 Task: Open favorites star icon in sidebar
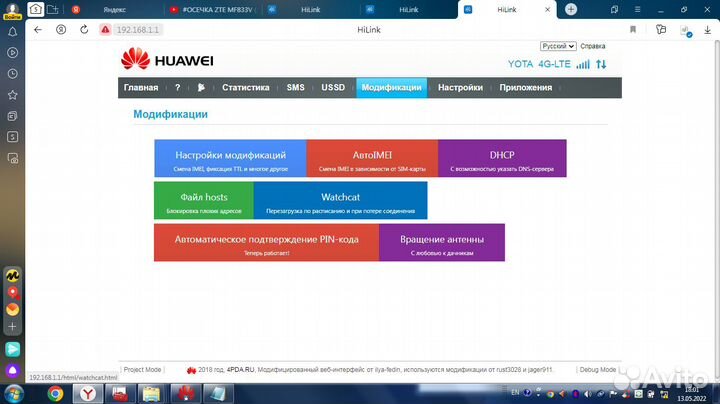click(x=12, y=95)
